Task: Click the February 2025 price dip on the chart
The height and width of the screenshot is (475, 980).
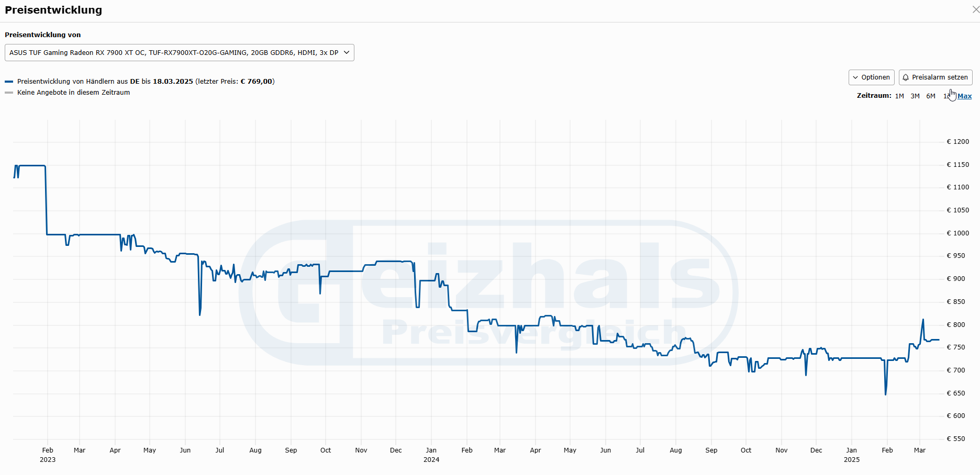Action: point(886,393)
